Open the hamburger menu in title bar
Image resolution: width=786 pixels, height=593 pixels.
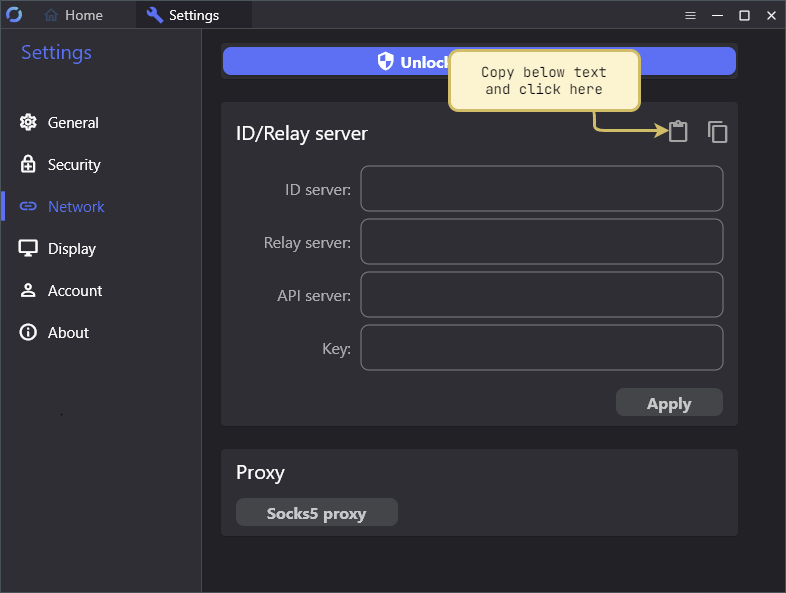click(x=690, y=15)
